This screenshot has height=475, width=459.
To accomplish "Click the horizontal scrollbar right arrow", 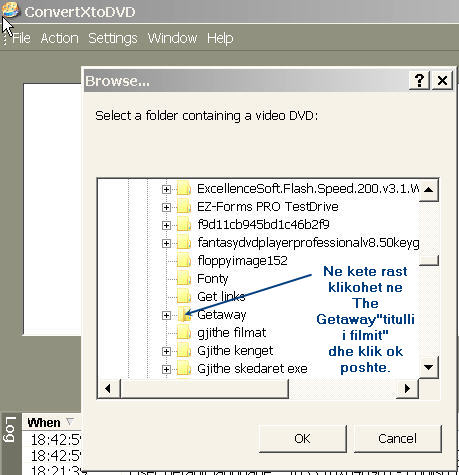I will (x=407, y=388).
